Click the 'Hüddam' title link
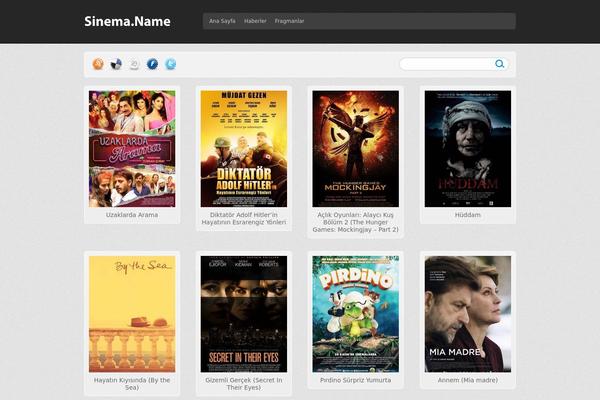Screen dimensions: 600x400 click(x=468, y=215)
